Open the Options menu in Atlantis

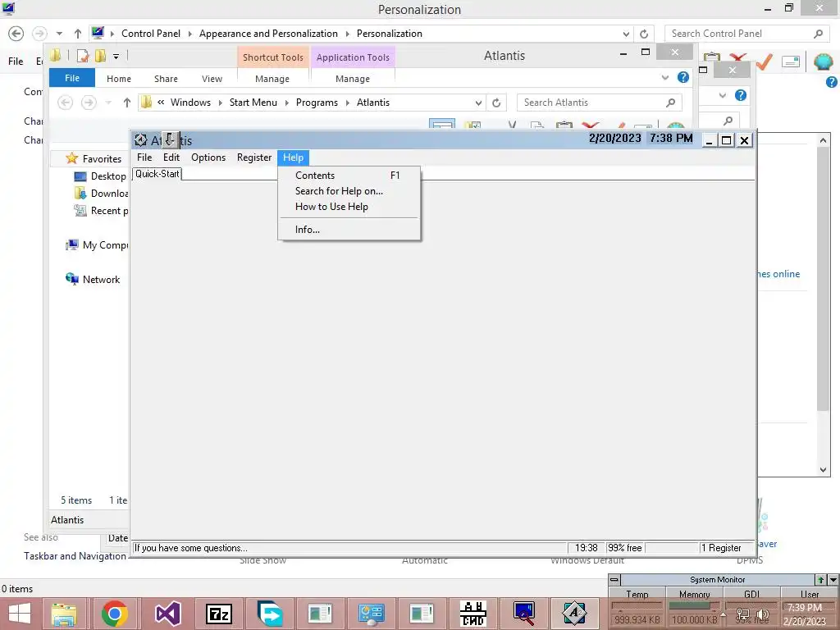pos(208,157)
